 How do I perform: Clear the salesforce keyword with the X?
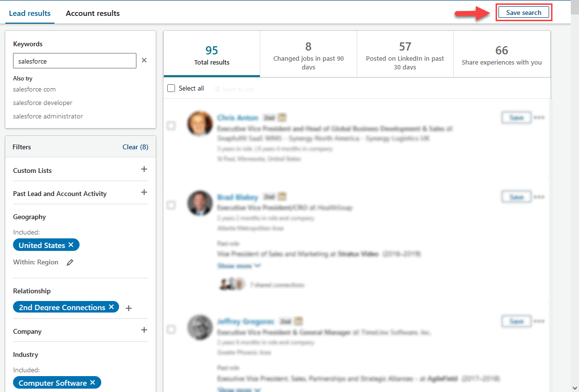coord(144,61)
